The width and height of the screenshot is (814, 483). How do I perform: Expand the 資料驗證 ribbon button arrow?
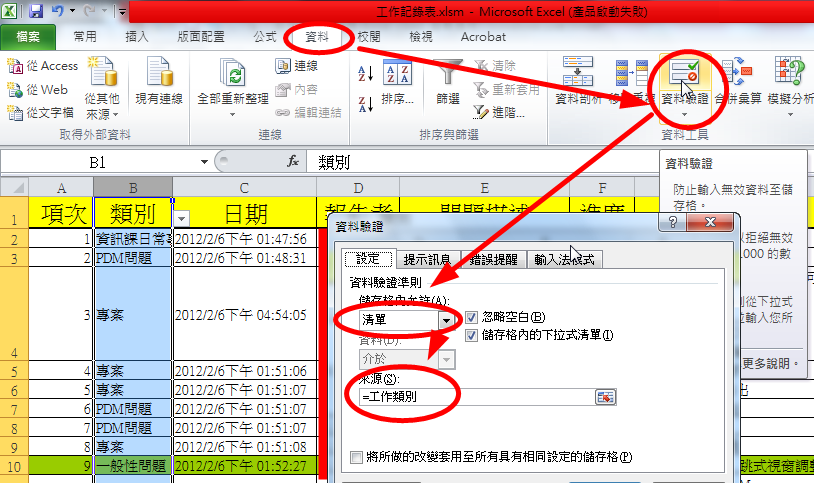(684, 115)
